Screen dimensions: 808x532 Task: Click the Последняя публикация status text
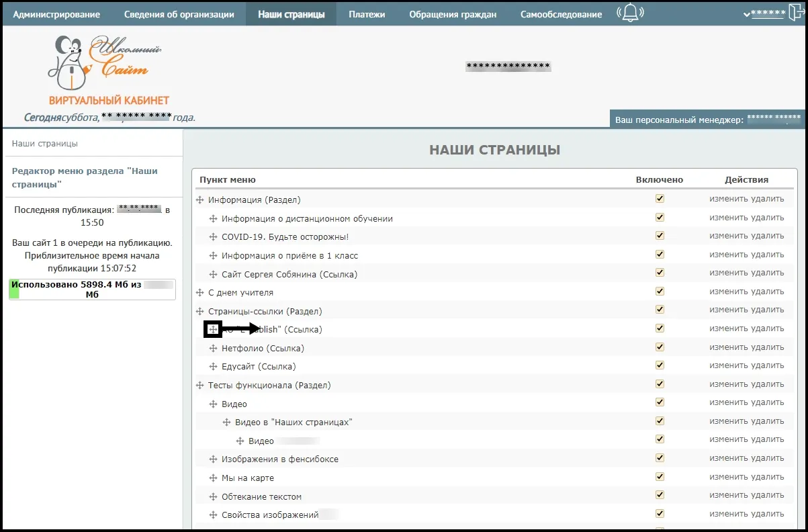[92, 216]
